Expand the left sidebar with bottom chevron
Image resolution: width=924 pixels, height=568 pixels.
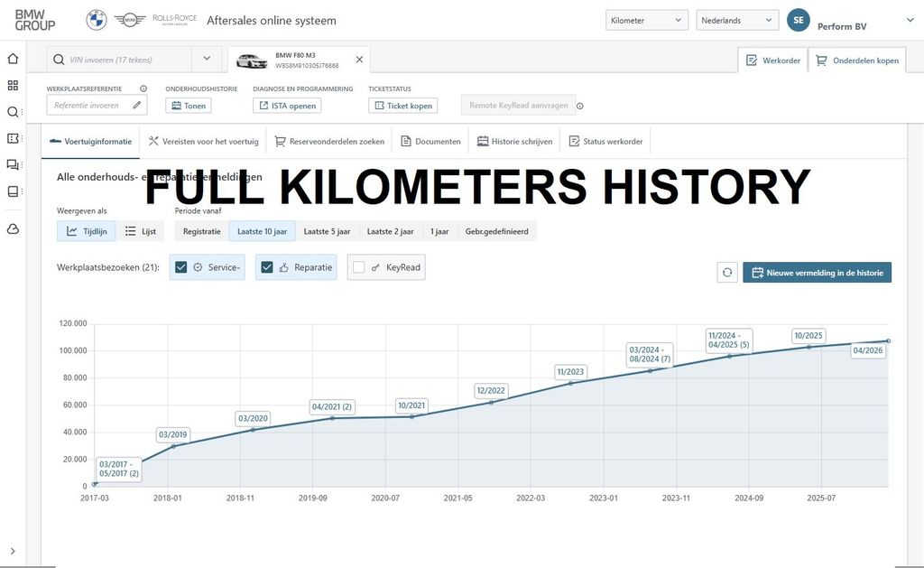(x=13, y=551)
